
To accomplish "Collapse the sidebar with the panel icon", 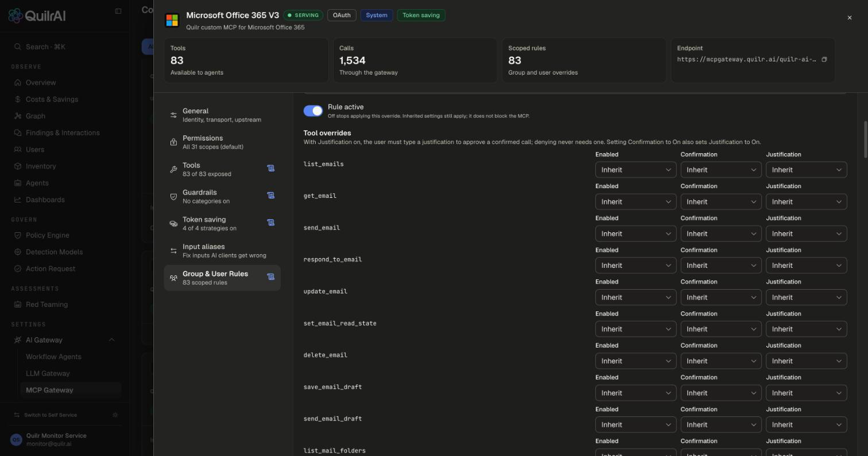I will (x=118, y=11).
